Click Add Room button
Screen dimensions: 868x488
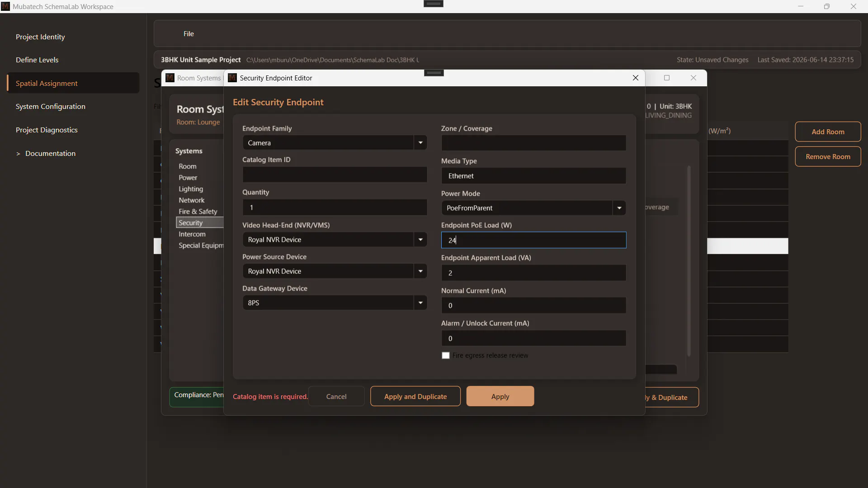(x=828, y=131)
